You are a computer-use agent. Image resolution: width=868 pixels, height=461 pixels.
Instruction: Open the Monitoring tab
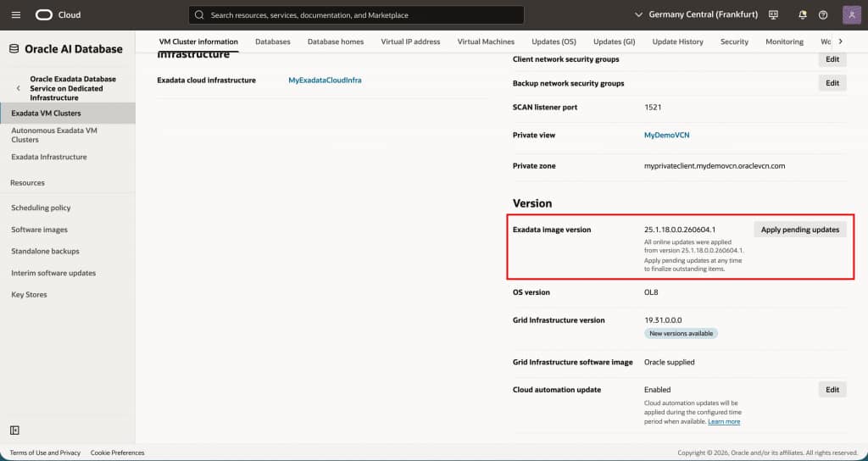(784, 42)
